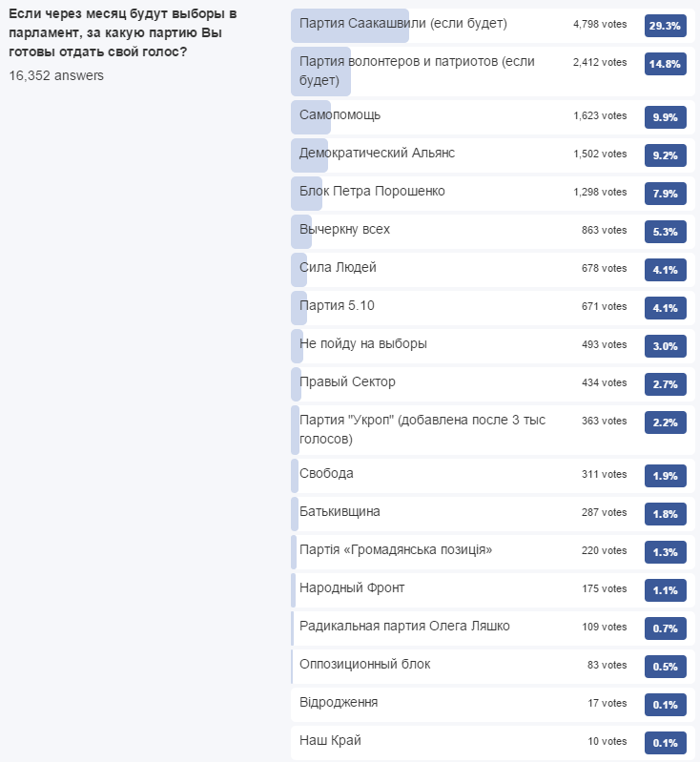700x762 pixels.
Task: Select Партия волонтеров и патриотов option
Action: [493, 72]
